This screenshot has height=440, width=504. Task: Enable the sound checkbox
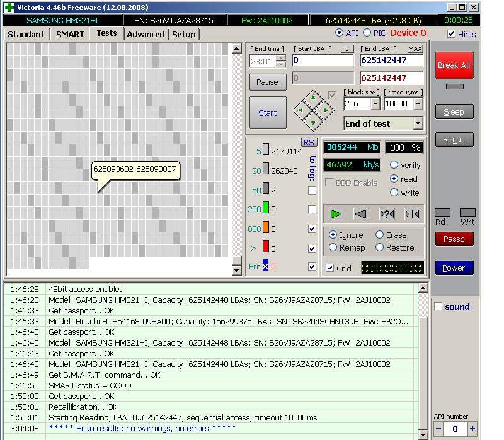(438, 307)
